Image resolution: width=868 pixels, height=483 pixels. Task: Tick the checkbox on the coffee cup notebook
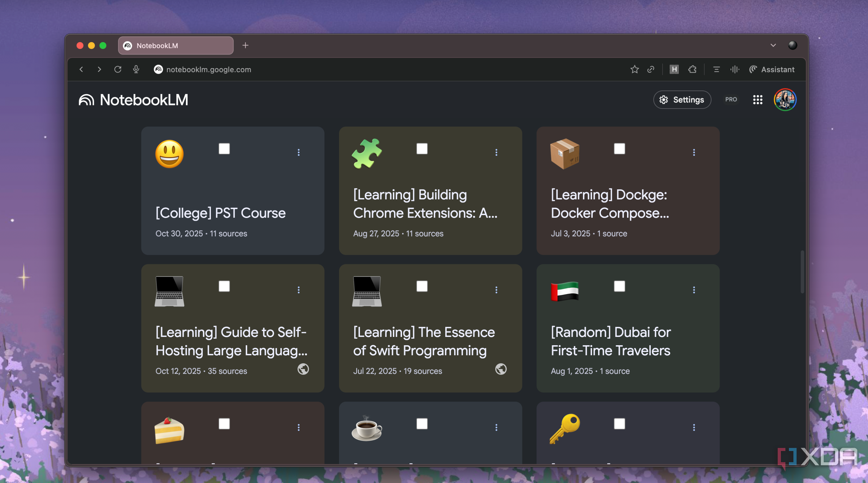422,424
